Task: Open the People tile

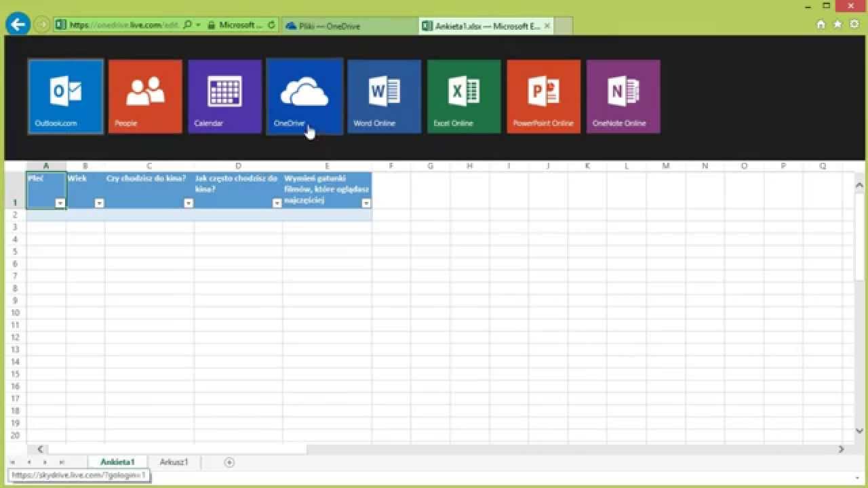Action: click(x=145, y=96)
